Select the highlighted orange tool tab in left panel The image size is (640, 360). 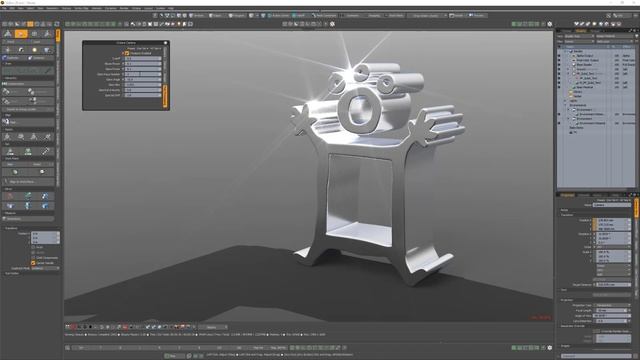21,34
